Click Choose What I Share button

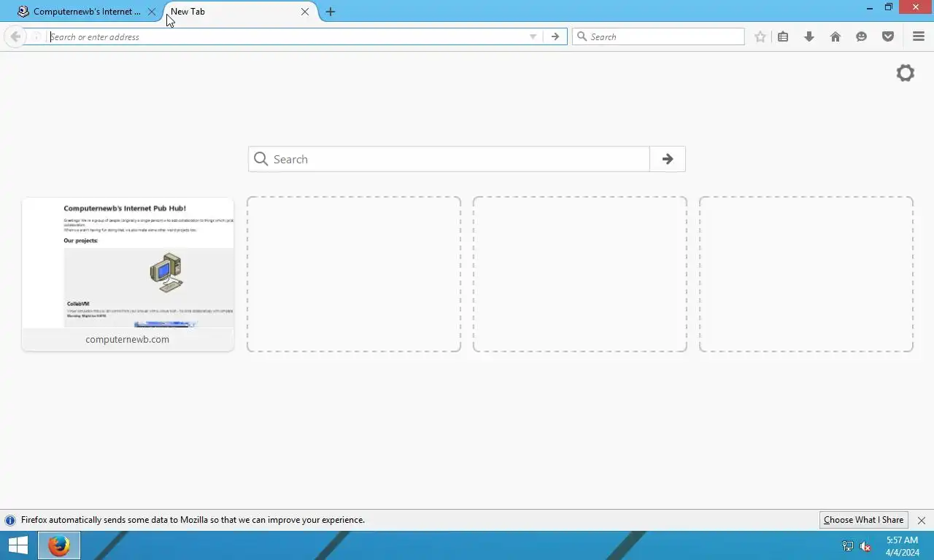point(864,520)
